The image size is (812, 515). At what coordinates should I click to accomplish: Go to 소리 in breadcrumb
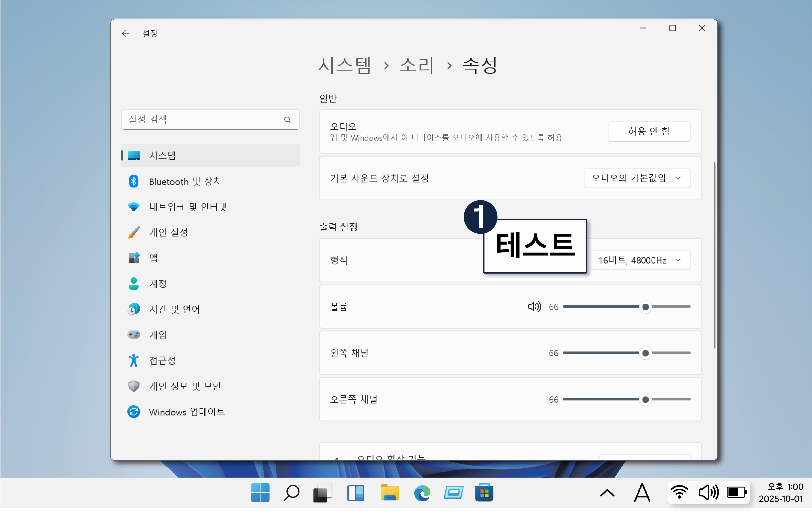[x=416, y=65]
